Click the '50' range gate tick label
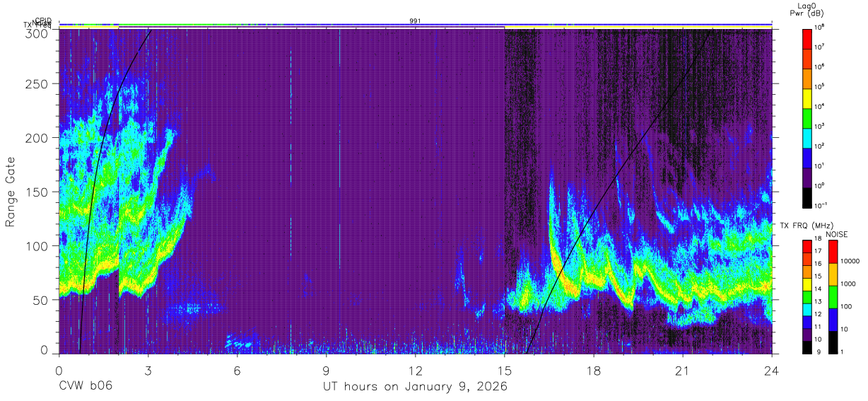868x401 pixels. [41, 299]
